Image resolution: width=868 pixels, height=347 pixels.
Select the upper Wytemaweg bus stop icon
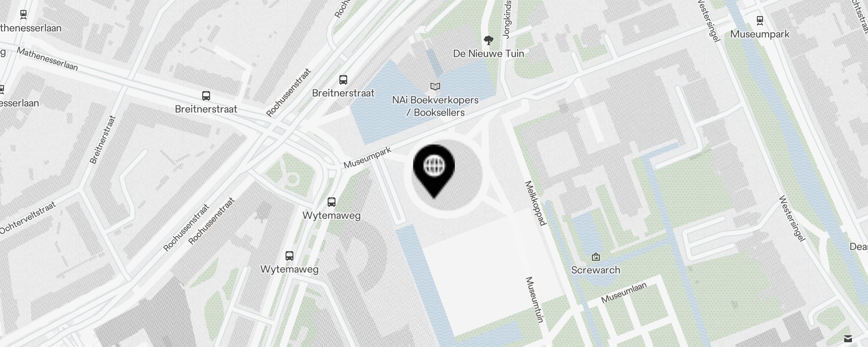(331, 202)
